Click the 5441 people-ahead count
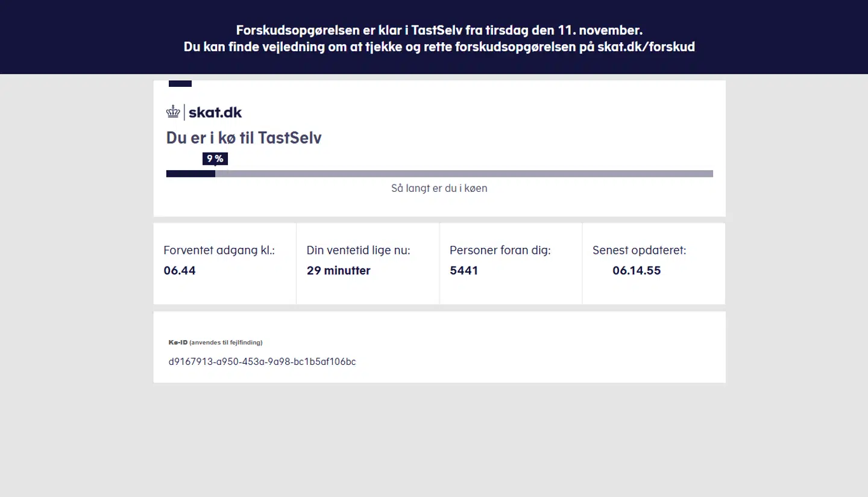Image resolution: width=868 pixels, height=497 pixels. pyautogui.click(x=464, y=271)
